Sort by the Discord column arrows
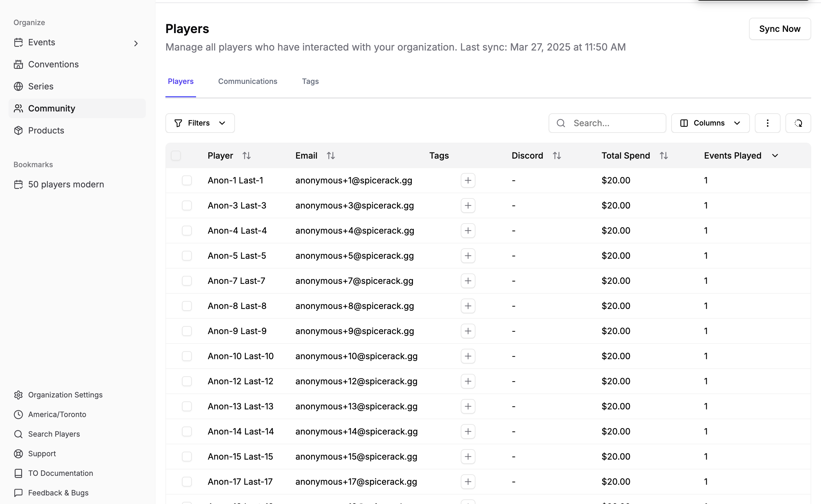 click(x=556, y=156)
